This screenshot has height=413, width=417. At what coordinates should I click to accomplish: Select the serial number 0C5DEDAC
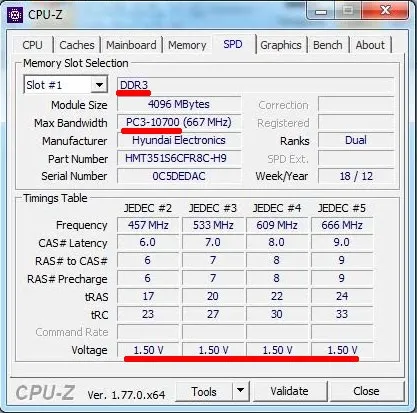click(179, 176)
